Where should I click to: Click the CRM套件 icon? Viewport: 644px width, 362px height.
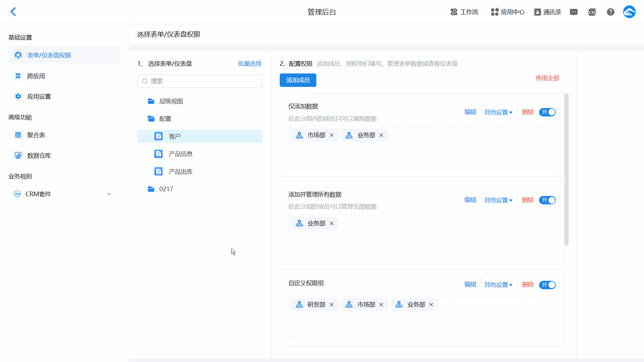coord(17,194)
